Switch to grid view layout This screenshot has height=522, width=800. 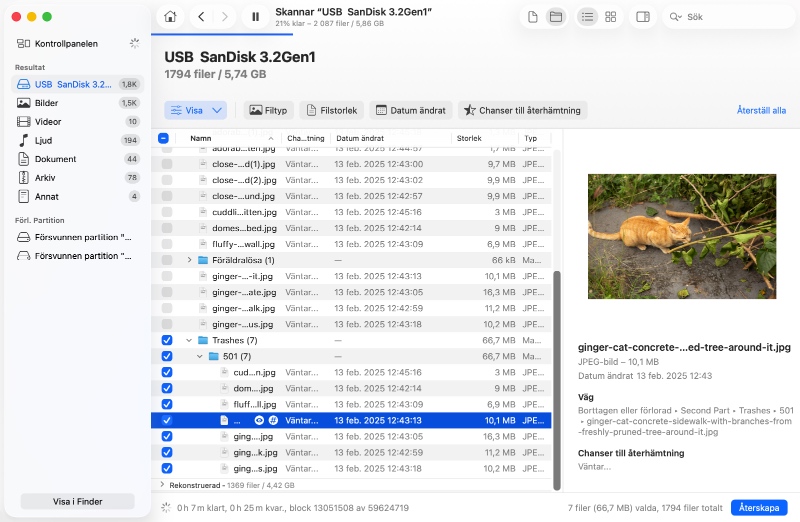(611, 17)
